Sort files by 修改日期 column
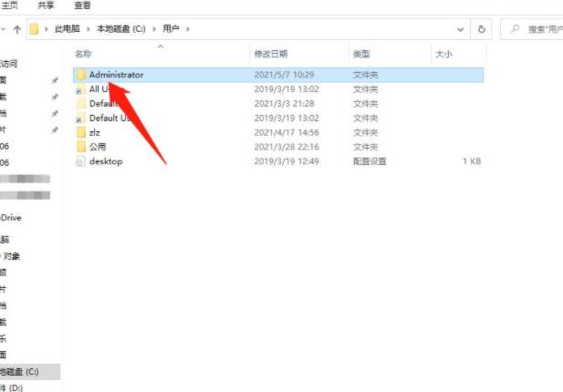Viewport: 563px width, 392px height. click(270, 55)
